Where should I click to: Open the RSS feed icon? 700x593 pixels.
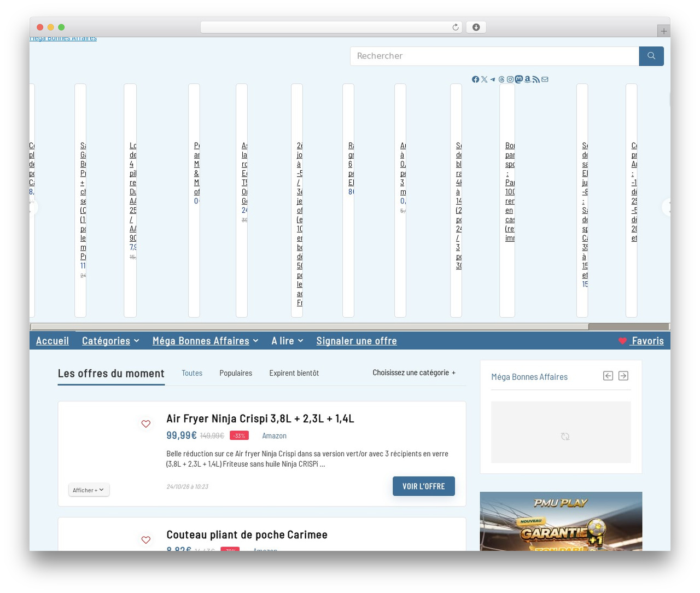click(536, 79)
